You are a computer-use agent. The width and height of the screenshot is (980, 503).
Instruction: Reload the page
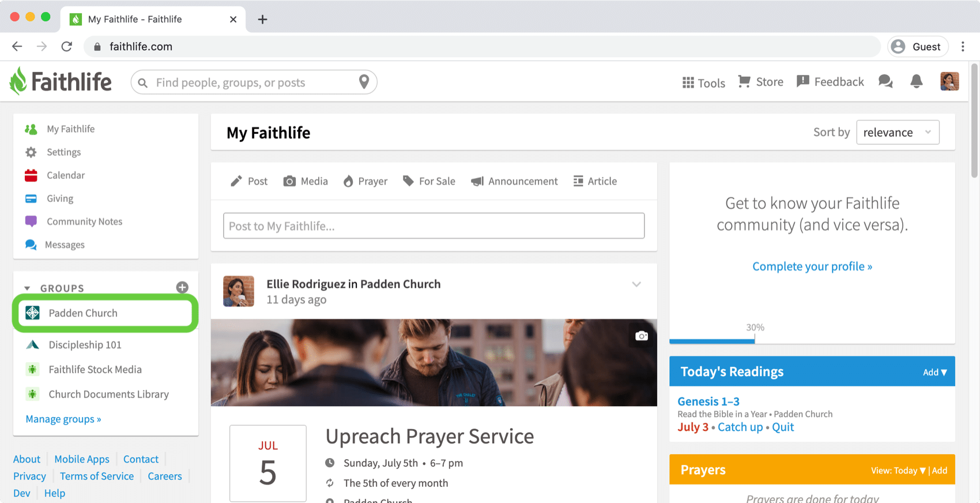67,47
